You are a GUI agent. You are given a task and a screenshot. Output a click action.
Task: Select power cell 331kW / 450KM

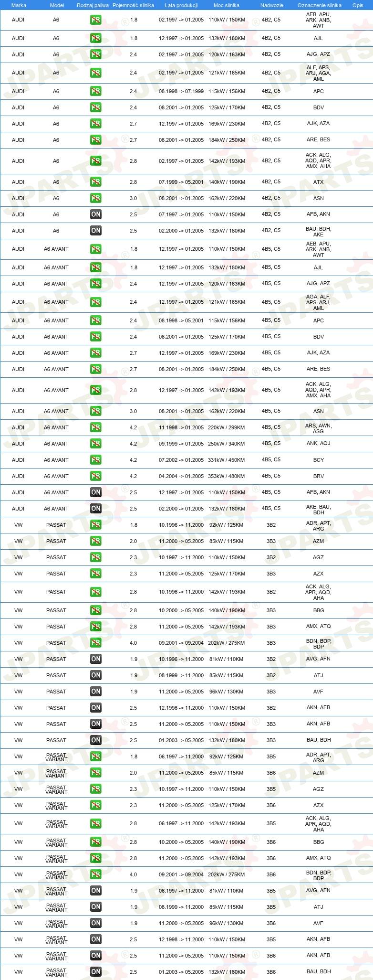[x=227, y=460]
